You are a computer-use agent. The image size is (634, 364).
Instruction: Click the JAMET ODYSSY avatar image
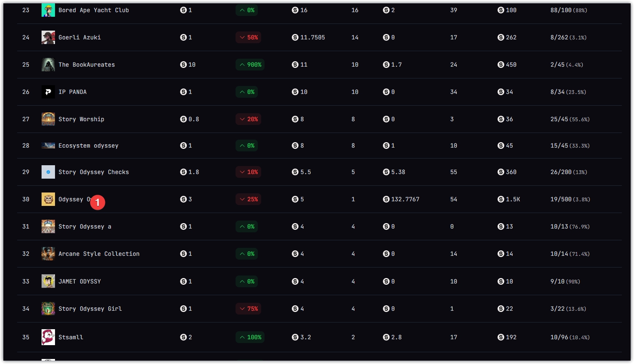pyautogui.click(x=48, y=281)
